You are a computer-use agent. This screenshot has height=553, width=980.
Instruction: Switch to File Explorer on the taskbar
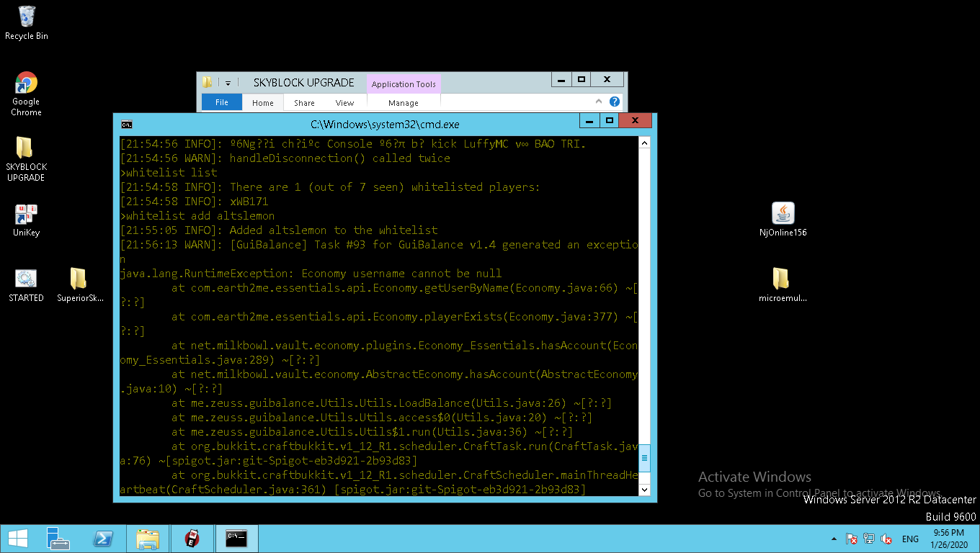(x=148, y=539)
